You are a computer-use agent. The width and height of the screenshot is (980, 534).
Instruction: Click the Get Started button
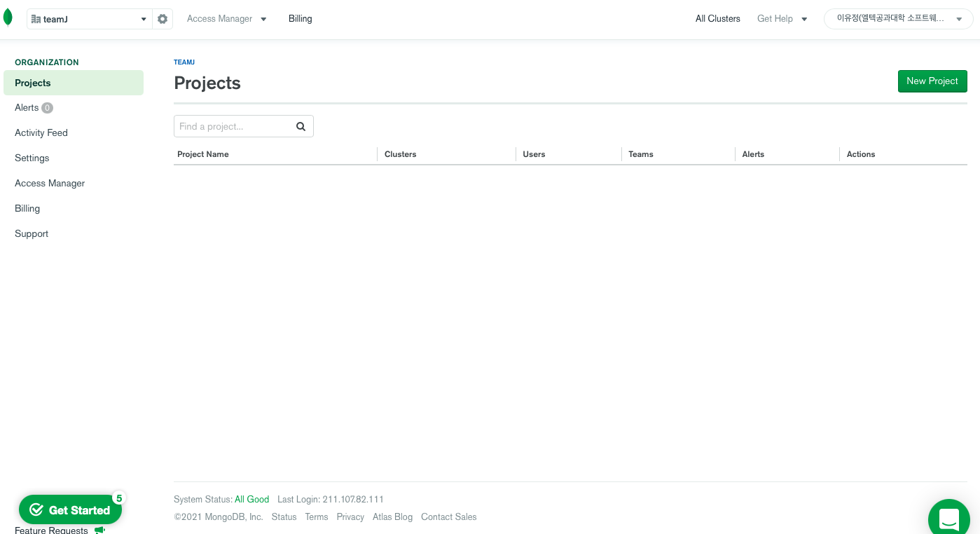[70, 509]
